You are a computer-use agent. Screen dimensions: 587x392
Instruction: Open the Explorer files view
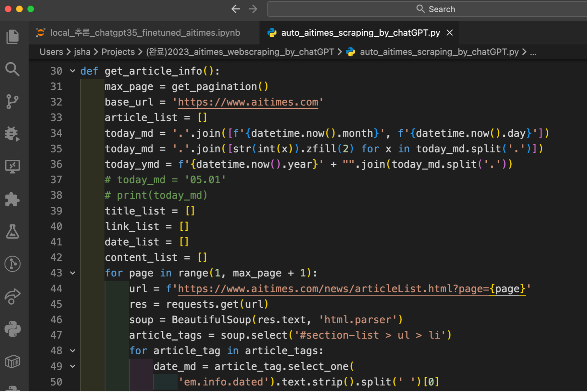click(x=13, y=36)
